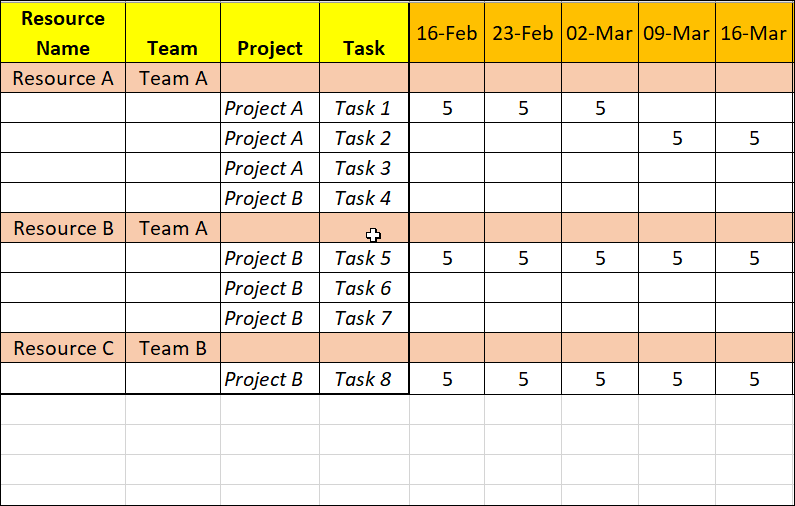Image resolution: width=795 pixels, height=506 pixels.
Task: Click the Task 5 cell
Action: point(364,258)
